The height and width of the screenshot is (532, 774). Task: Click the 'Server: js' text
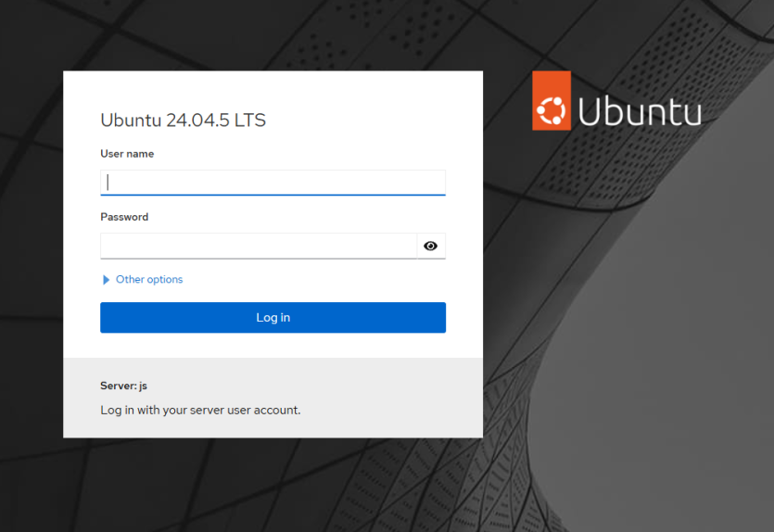click(123, 386)
